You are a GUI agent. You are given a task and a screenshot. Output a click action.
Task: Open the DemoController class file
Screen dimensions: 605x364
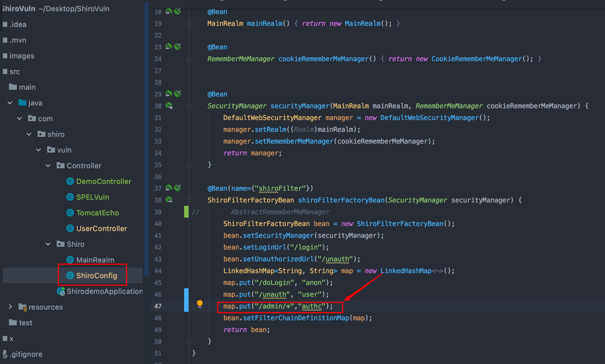pos(103,181)
